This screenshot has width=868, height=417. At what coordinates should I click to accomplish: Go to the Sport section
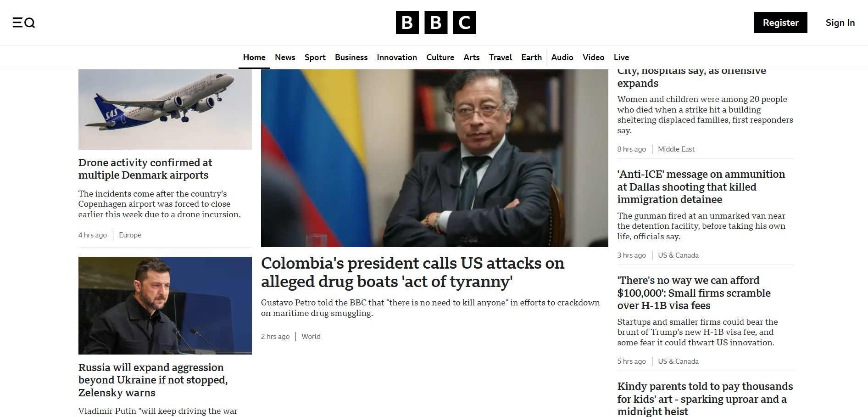coord(315,57)
